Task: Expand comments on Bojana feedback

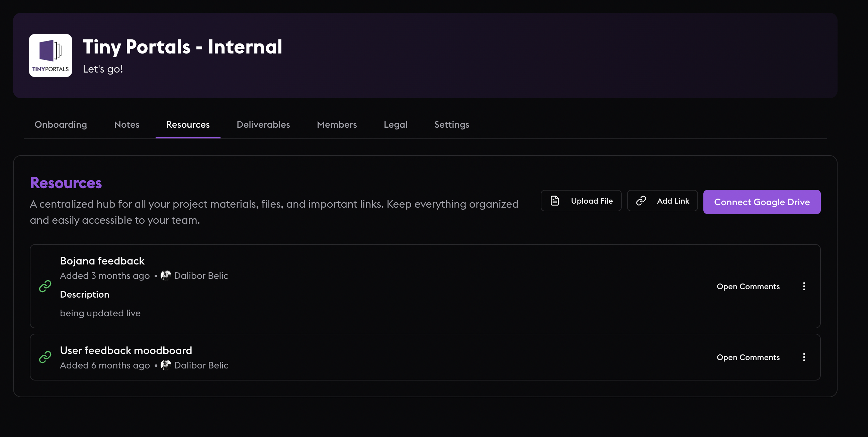Action: click(749, 286)
